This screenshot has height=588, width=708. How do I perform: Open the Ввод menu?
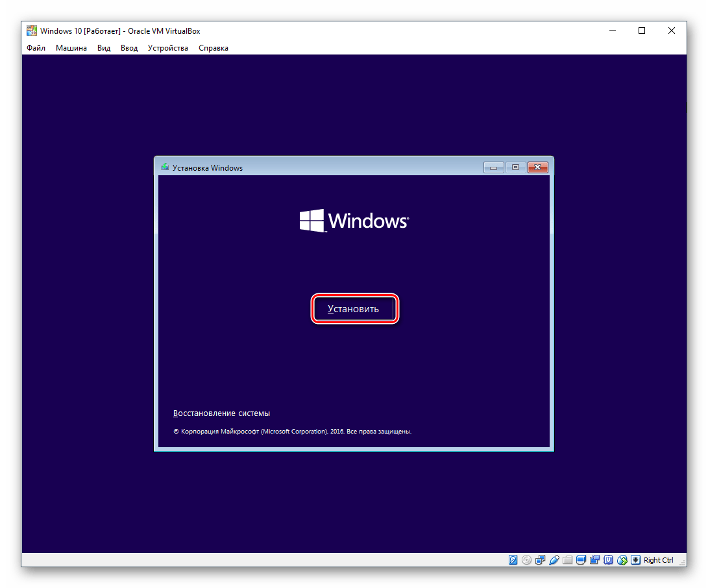point(129,48)
